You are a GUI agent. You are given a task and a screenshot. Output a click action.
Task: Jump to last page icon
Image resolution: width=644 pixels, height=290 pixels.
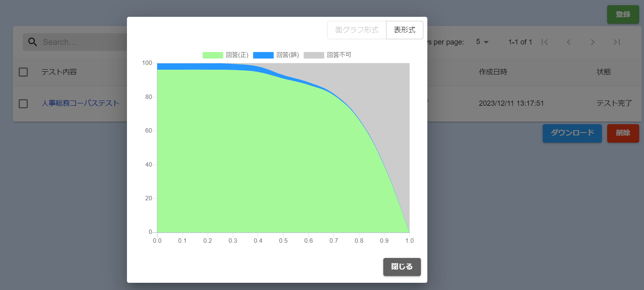[617, 42]
